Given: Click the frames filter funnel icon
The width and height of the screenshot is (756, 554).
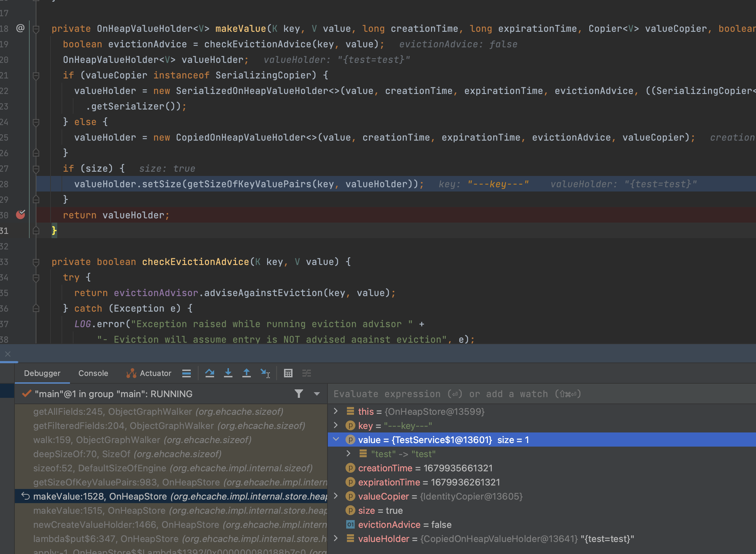Looking at the screenshot, I should [x=299, y=394].
